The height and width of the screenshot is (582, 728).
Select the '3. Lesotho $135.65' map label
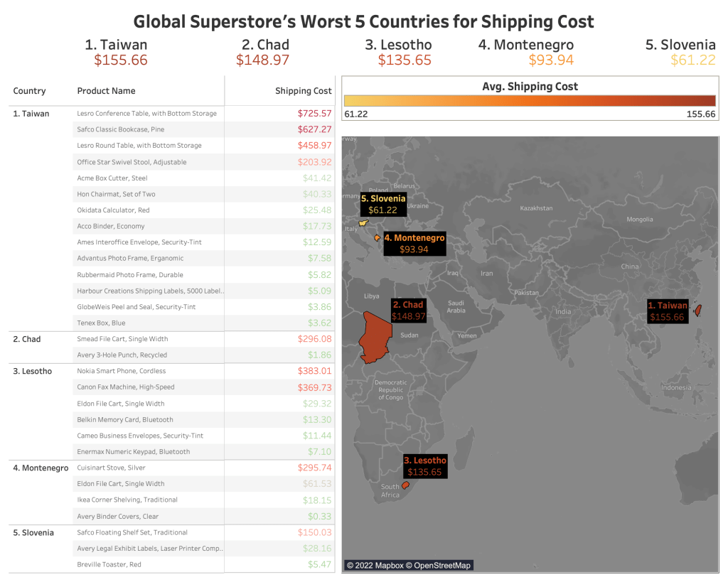(425, 465)
